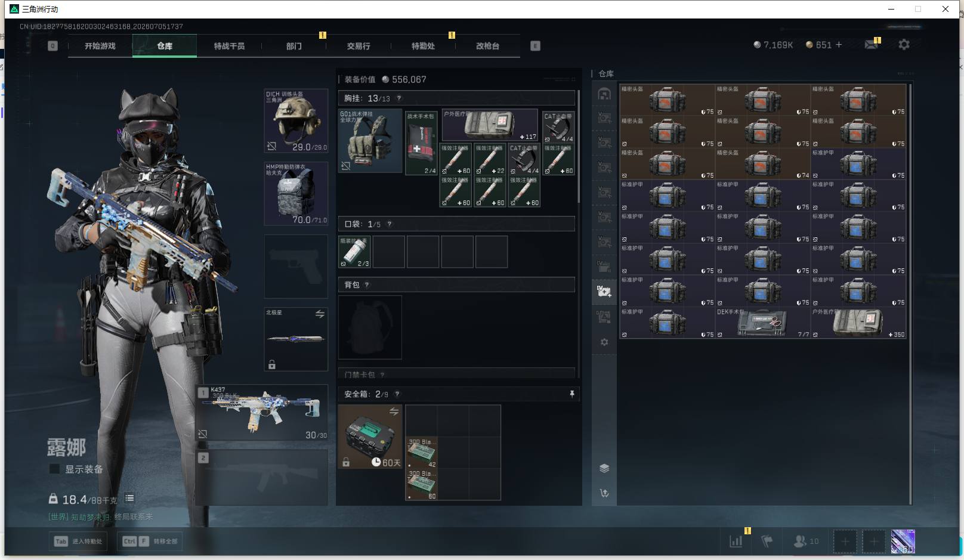
Task: Click the equipment panel vertical scrollbar
Action: point(578,146)
